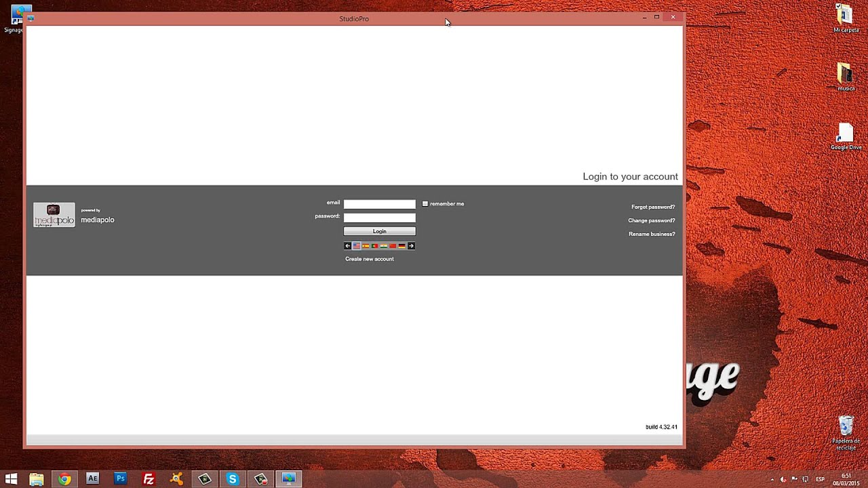This screenshot has width=868, height=488.
Task: Open FileZilla from the taskbar
Action: (x=149, y=479)
